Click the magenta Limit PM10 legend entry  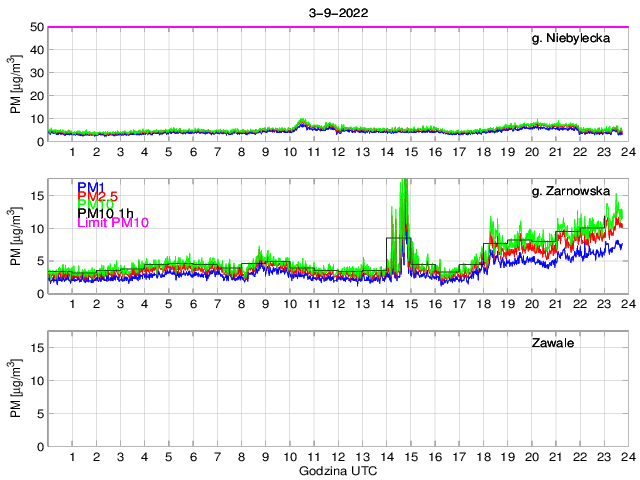(112, 223)
